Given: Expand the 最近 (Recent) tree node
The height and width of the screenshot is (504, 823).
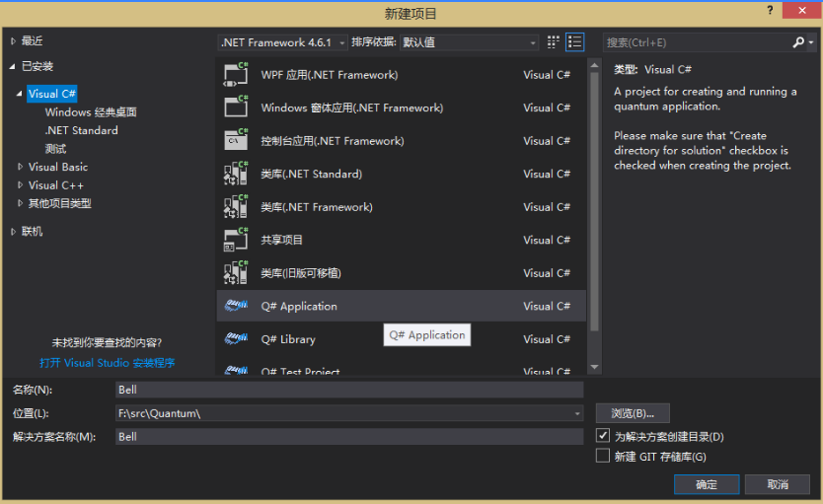Looking at the screenshot, I should pos(13,40).
